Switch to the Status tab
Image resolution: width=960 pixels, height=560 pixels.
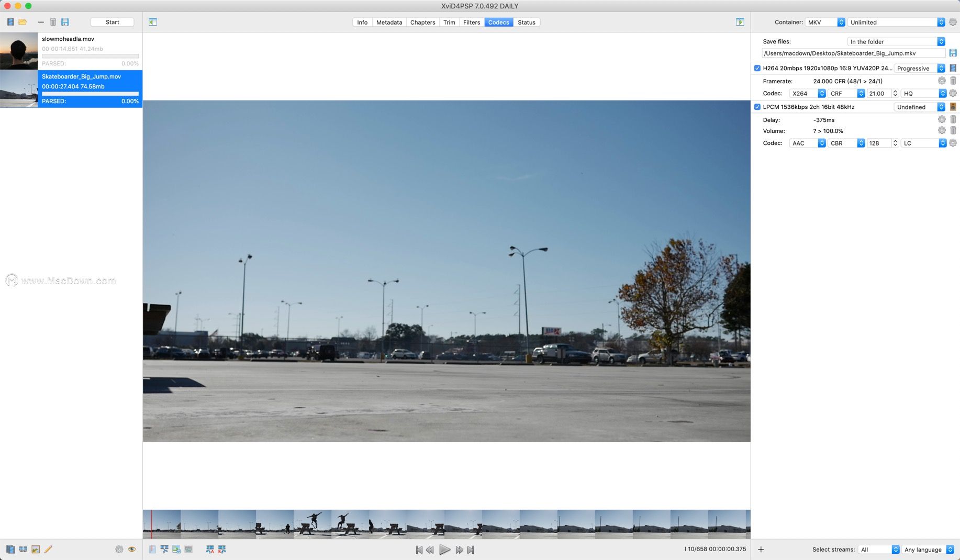pos(527,22)
